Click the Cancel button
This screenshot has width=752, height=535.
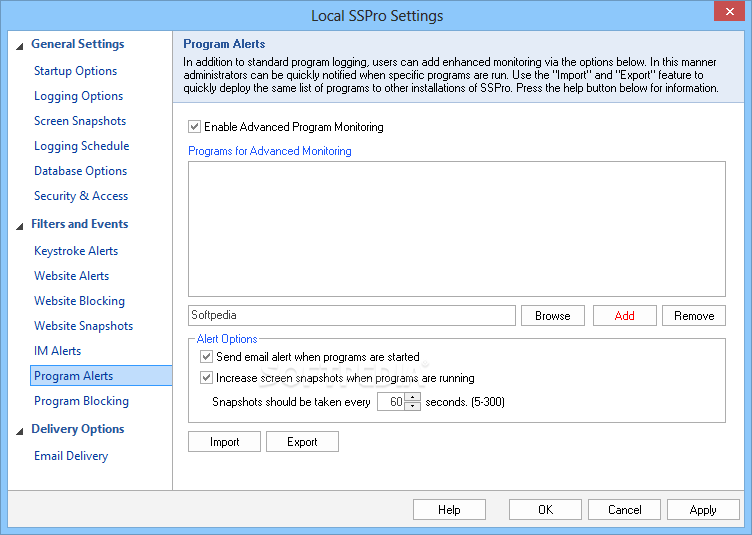(624, 510)
